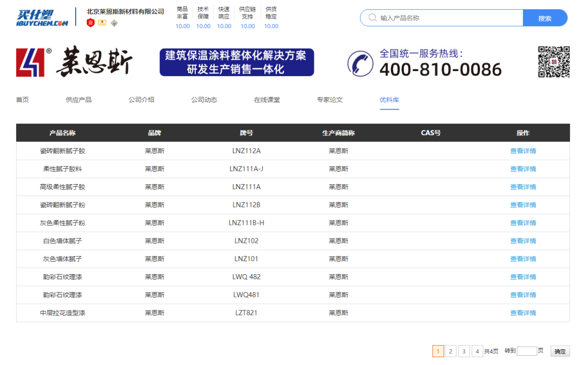Open 查看详情 for 中层拉花造型漆 LZT821

[x=523, y=313]
